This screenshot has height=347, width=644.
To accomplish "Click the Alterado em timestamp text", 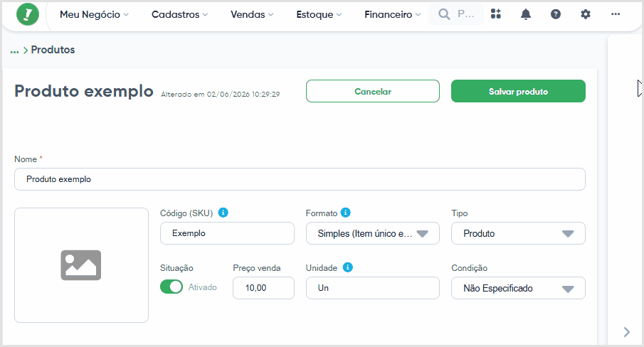I will click(220, 95).
